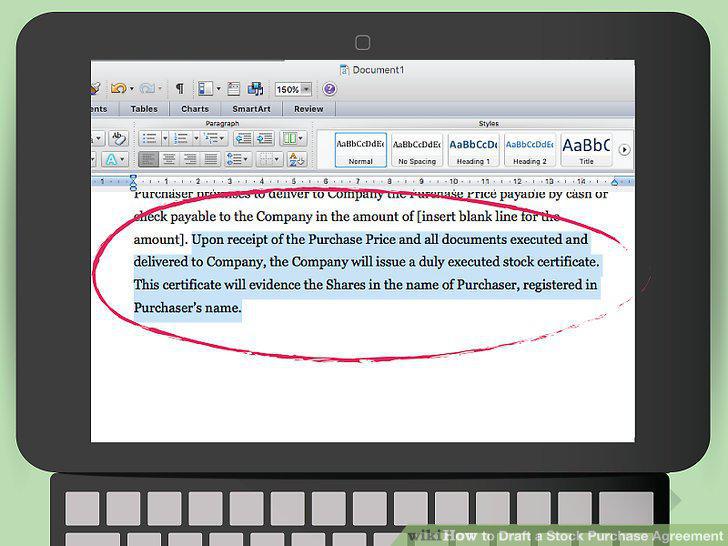Click the line starting 'check payable to the Company'
728x546 pixels.
[346, 217]
